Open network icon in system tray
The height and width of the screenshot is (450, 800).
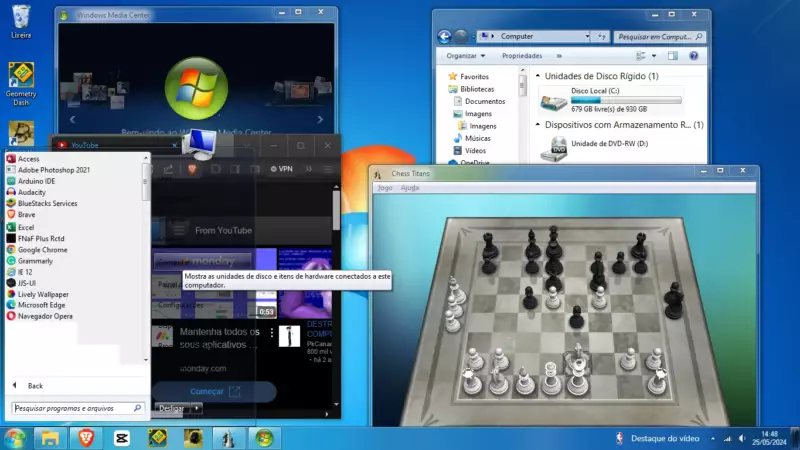(728, 439)
